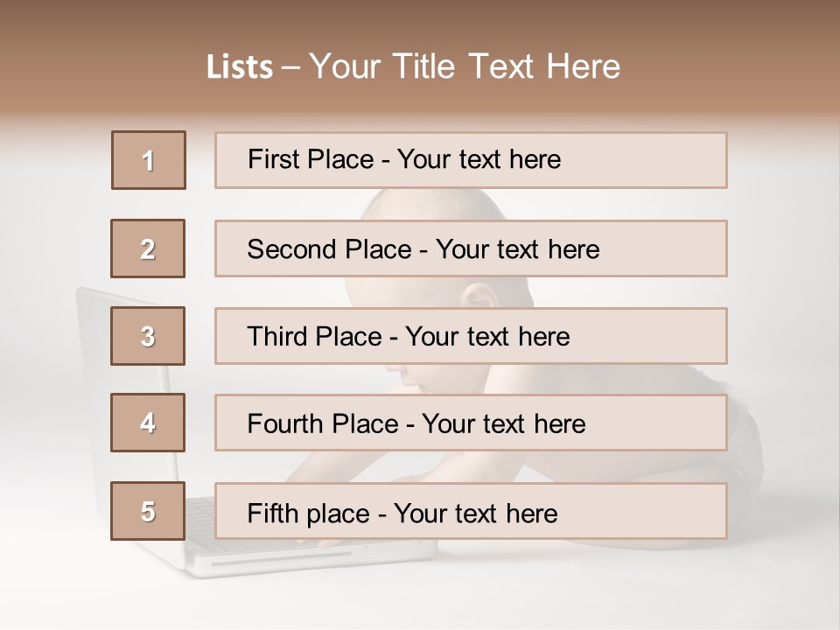Screen dimensions: 840x630
Task: Select the number 4 box
Action: pyautogui.click(x=148, y=423)
